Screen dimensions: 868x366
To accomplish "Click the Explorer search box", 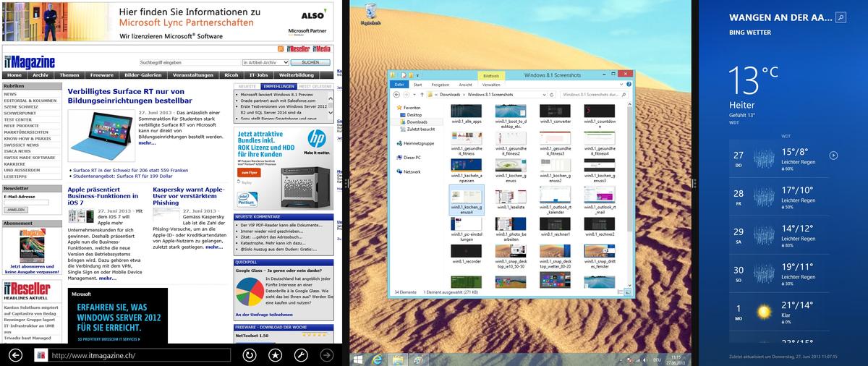I will pos(595,94).
